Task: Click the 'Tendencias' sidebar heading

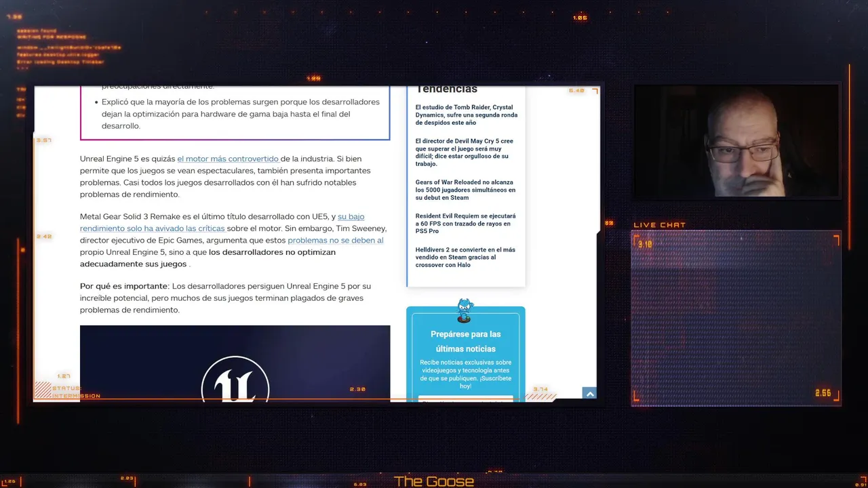Action: pos(447,89)
